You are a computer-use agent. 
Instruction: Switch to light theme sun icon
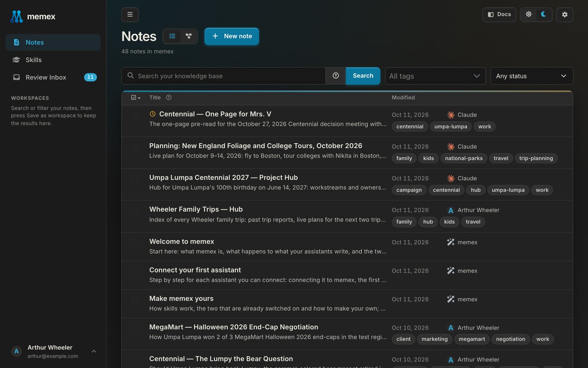pyautogui.click(x=529, y=14)
